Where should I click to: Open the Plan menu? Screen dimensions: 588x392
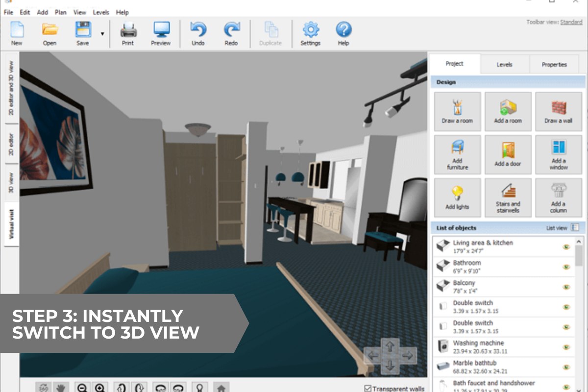click(60, 12)
